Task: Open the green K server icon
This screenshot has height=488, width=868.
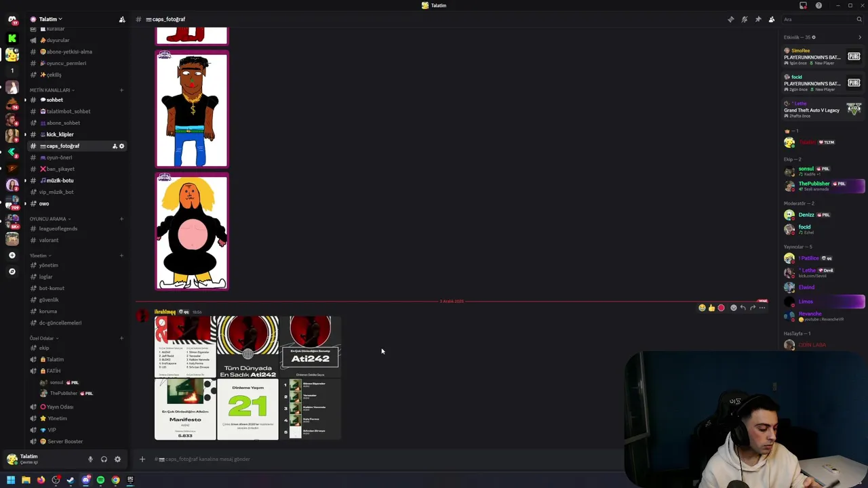Action: [12, 39]
